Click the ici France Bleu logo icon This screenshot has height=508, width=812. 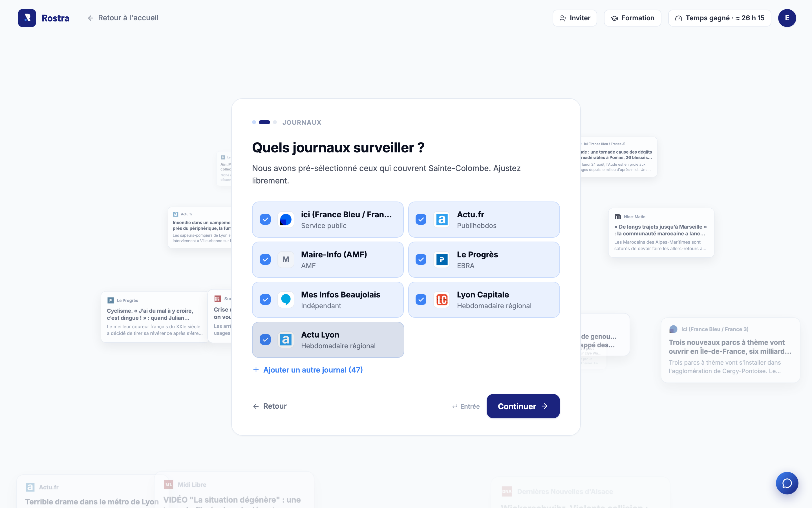pyautogui.click(x=286, y=220)
